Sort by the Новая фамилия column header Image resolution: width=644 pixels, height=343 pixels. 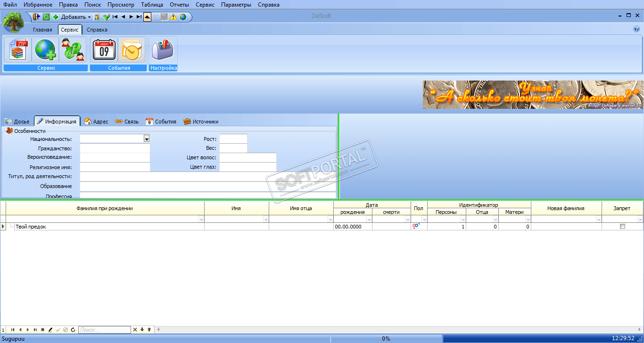pyautogui.click(x=566, y=208)
